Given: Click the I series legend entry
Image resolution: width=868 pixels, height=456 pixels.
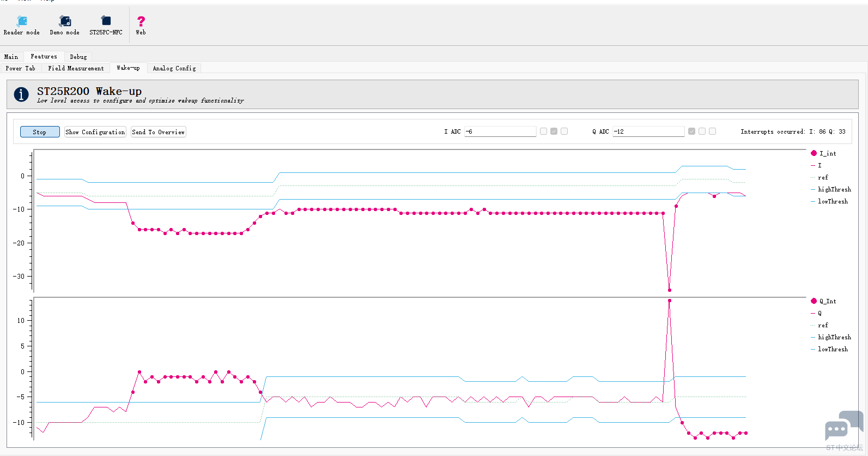Looking at the screenshot, I should (x=816, y=165).
